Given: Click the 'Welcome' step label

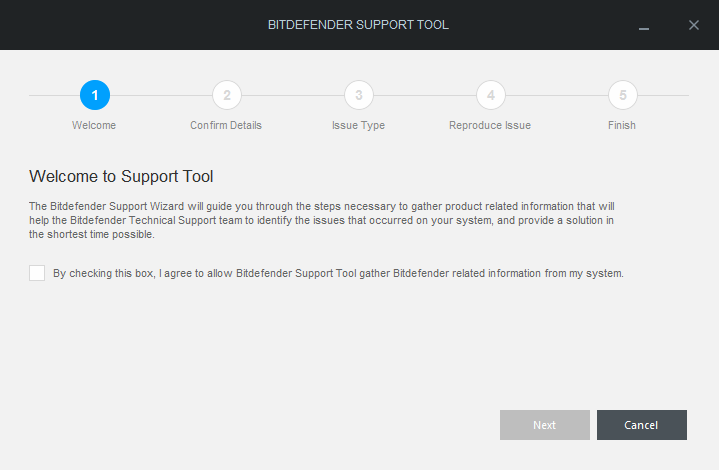Looking at the screenshot, I should tap(94, 125).
